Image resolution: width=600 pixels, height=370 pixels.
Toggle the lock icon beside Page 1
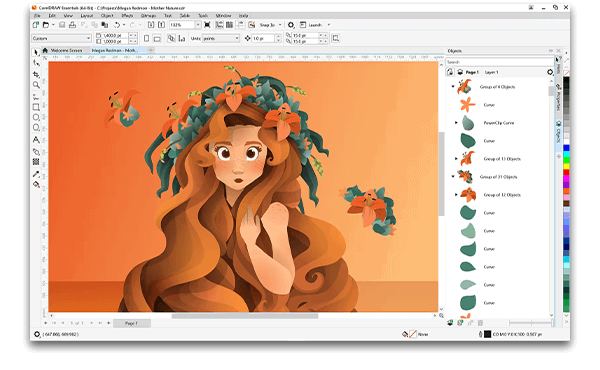coord(450,72)
